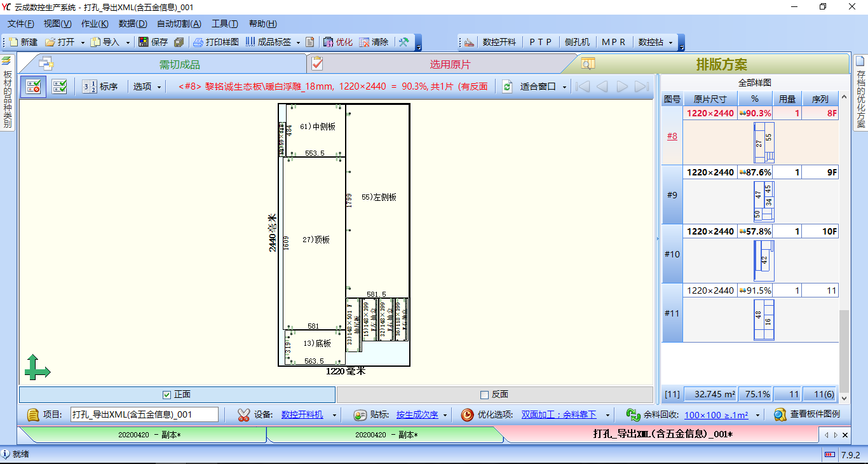Viewport: 868px width, 464px height.
Task: Click the scissors icon beside 设备
Action: (x=244, y=415)
